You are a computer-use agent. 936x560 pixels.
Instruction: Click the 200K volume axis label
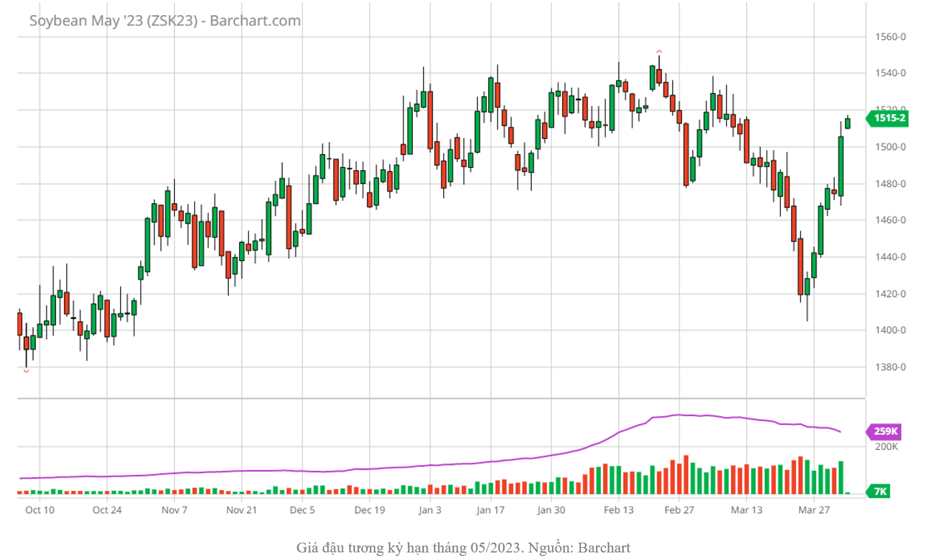887,447
